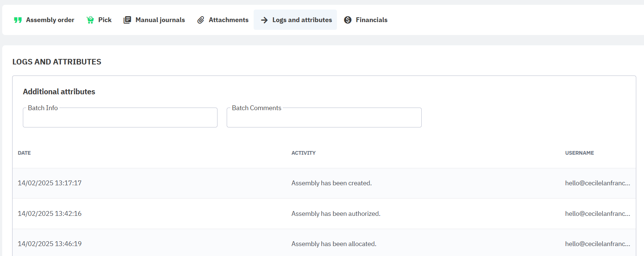
Task: Click the green quote icon for Assembly order
Action: coord(18,20)
